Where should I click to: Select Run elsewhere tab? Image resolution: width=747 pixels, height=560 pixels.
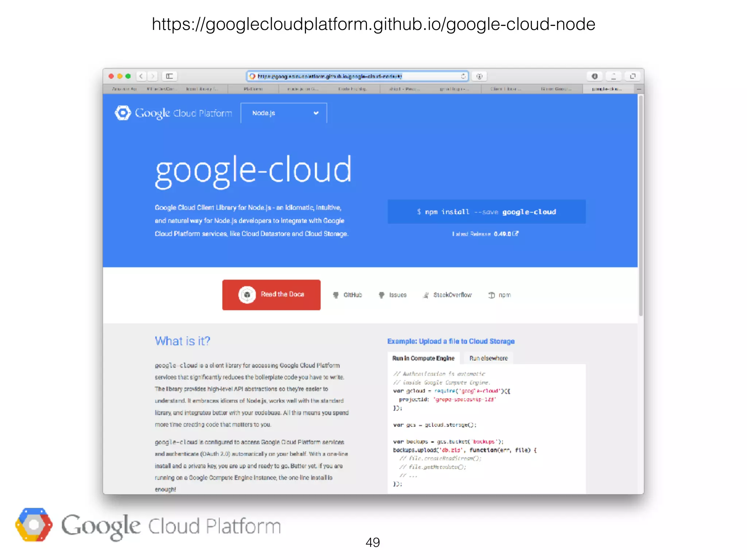click(488, 358)
